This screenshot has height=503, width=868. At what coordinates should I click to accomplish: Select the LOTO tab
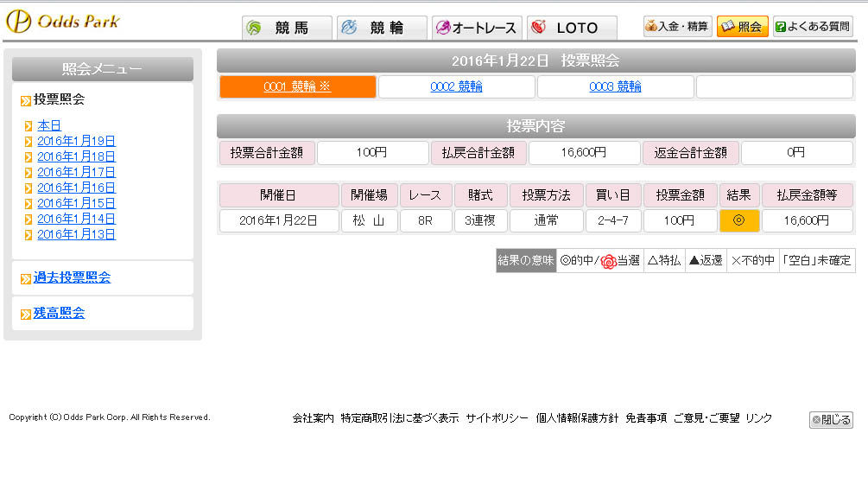572,28
